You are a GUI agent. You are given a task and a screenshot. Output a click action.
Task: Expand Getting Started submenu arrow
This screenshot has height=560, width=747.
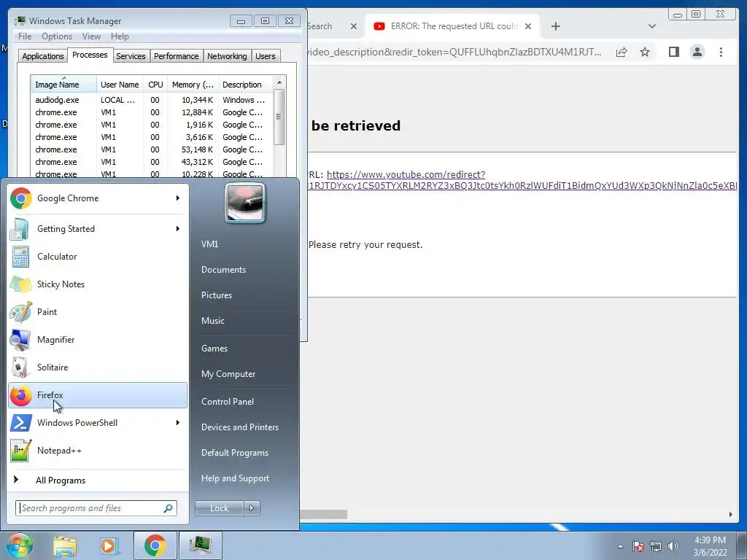click(178, 228)
